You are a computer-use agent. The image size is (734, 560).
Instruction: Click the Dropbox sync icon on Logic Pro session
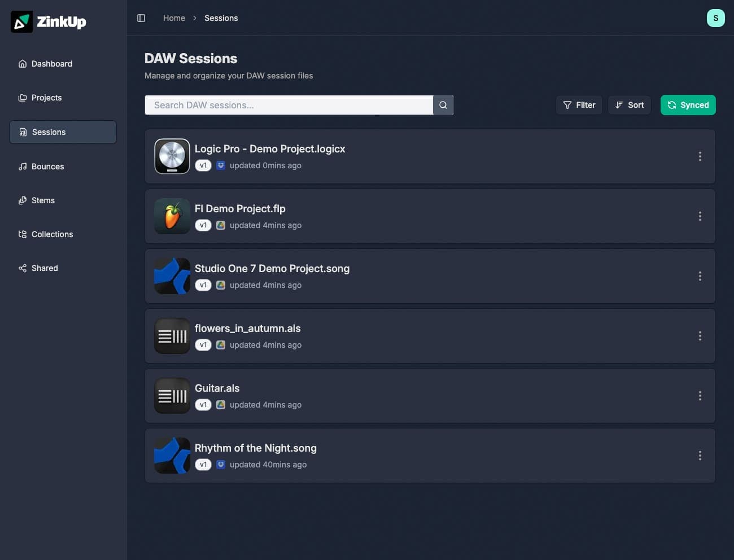pyautogui.click(x=220, y=165)
